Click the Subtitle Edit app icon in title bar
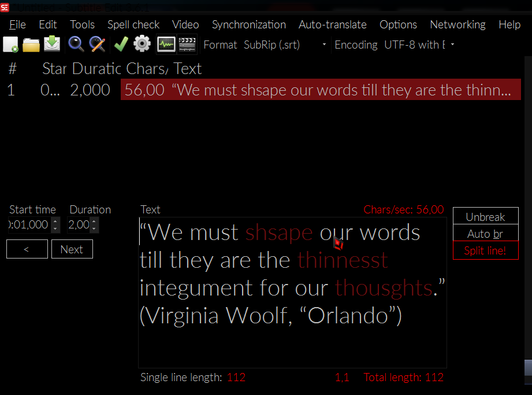Screen dimensions: 532x395 [x=5, y=7]
